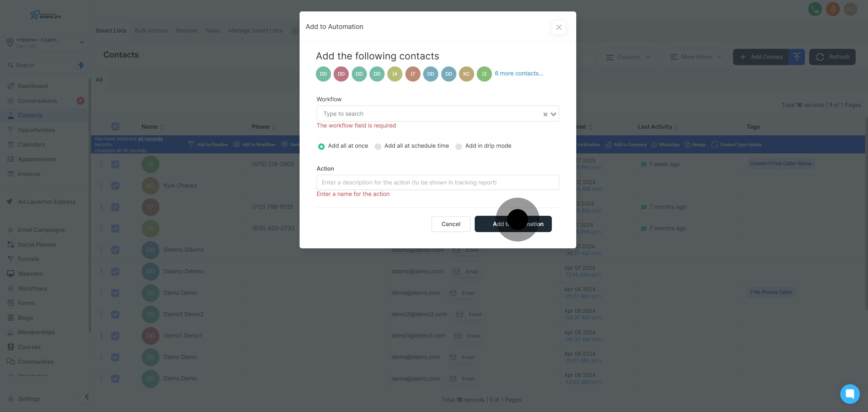
Task: Select the Add in drip mode option
Action: (x=459, y=146)
